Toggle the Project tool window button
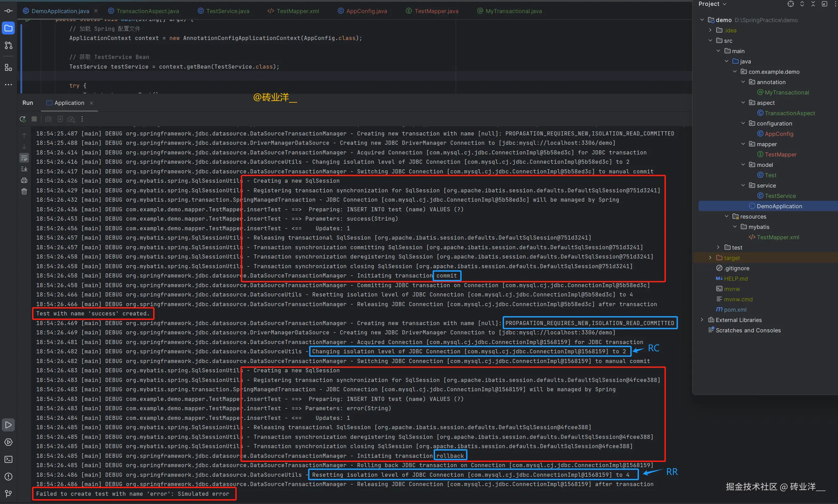 tap(8, 28)
